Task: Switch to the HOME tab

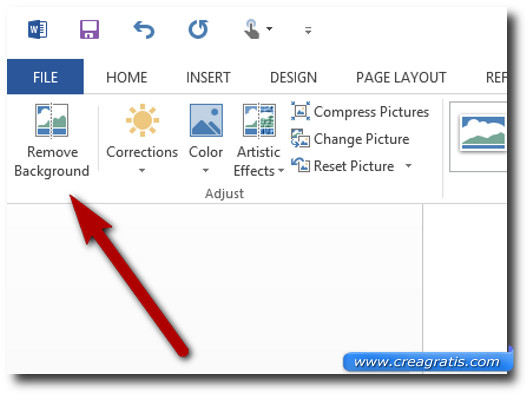Action: point(127,77)
